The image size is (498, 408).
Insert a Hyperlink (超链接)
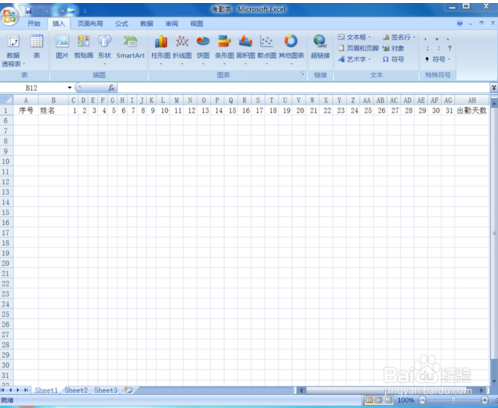pyautogui.click(x=320, y=46)
